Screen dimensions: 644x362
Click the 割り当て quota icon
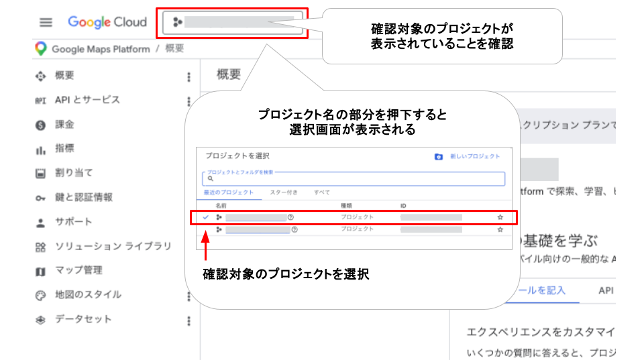point(40,174)
